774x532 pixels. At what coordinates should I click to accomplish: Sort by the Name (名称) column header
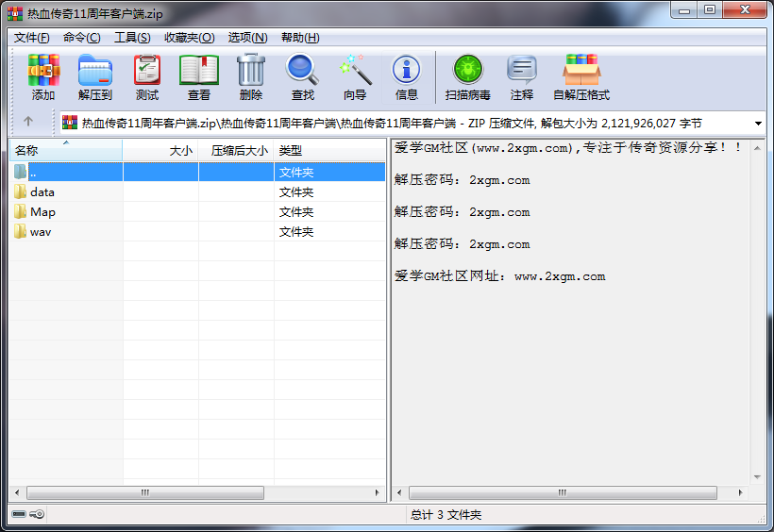[66, 150]
